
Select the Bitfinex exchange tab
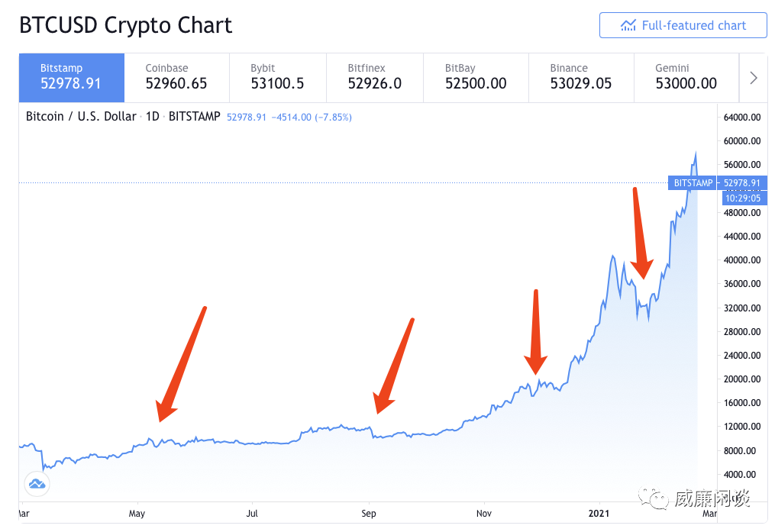[x=375, y=78]
